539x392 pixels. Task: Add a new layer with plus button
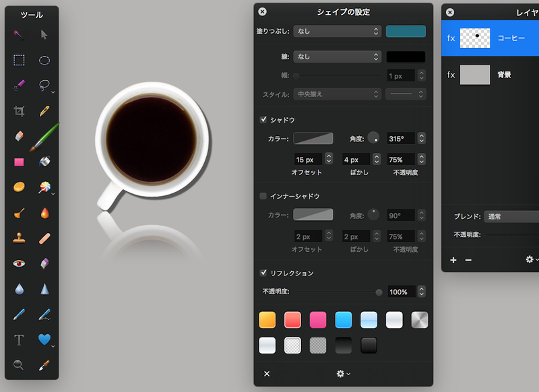(453, 260)
